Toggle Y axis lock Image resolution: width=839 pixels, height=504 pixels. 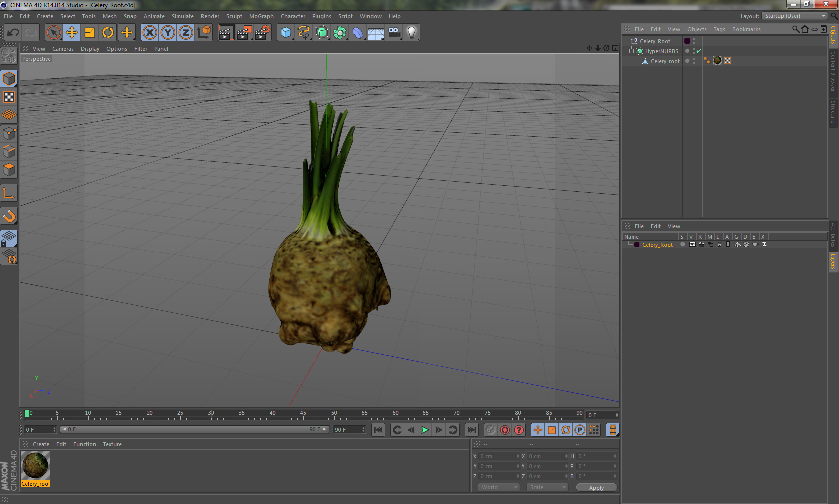(x=168, y=33)
